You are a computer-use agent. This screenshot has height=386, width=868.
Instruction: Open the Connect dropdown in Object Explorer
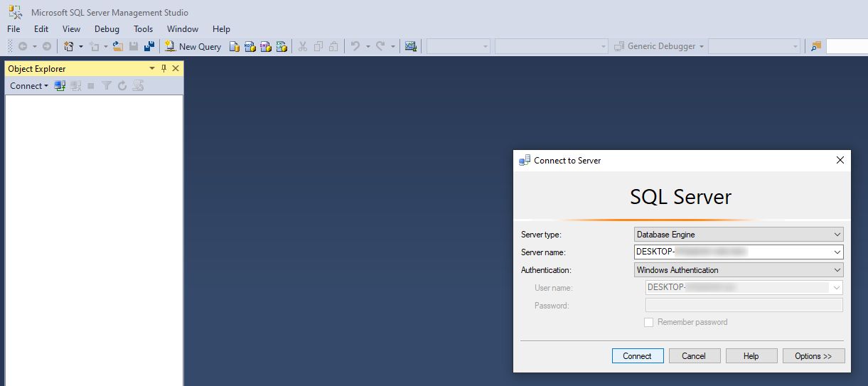point(29,86)
